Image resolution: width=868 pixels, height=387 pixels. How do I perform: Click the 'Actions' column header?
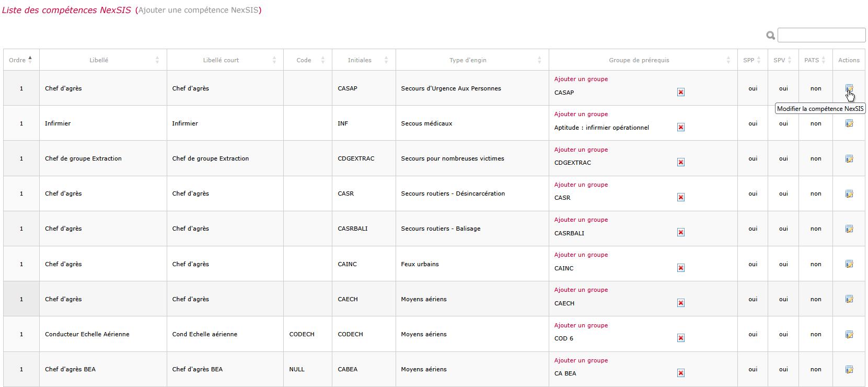pyautogui.click(x=849, y=60)
